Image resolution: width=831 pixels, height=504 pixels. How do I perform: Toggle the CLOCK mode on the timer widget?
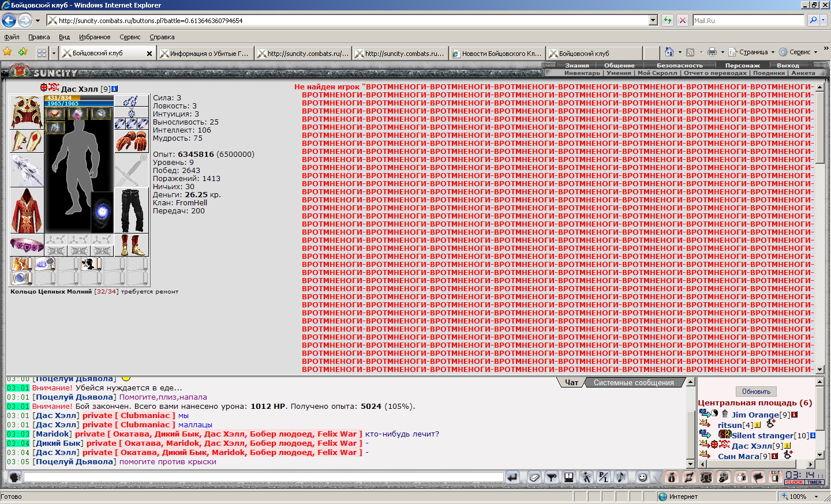point(794,483)
